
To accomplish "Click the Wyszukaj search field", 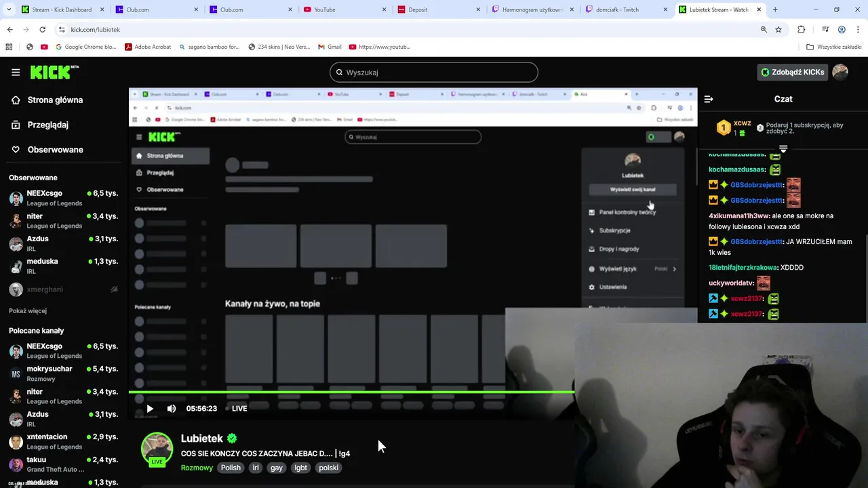I will (x=434, y=72).
